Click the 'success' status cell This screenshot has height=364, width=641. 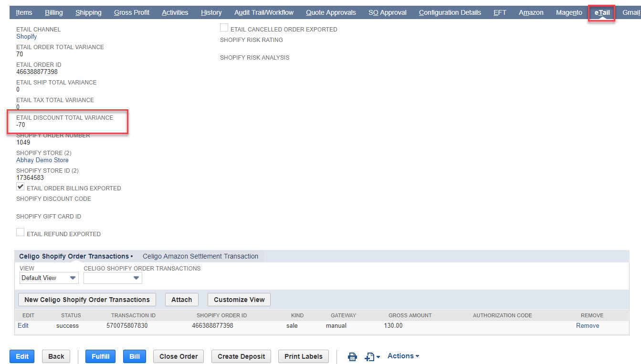[x=67, y=325]
